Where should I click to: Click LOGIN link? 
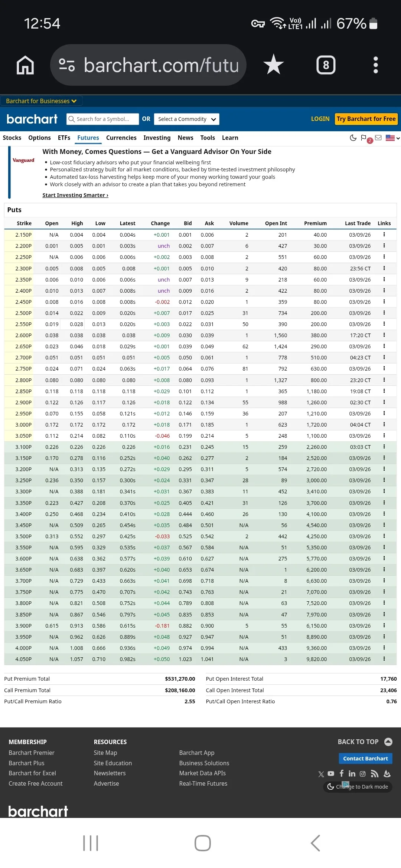click(x=320, y=119)
